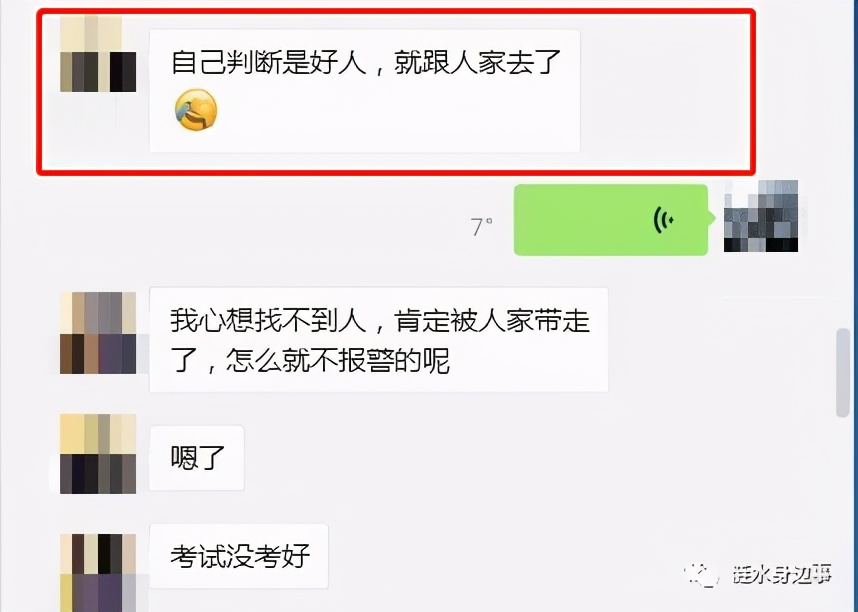Viewport: 858px width, 612px height.
Task: Click the WeChat logo watermark icon
Action: tap(700, 575)
